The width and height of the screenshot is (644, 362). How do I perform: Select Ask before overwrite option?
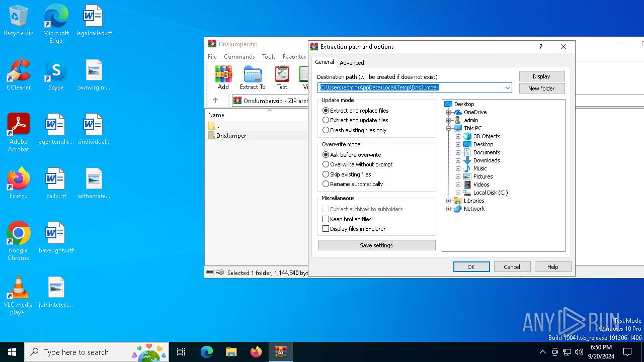tap(352, 155)
